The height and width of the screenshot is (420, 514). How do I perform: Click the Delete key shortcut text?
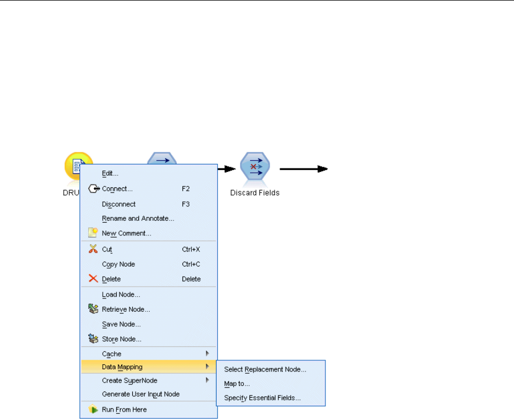(191, 279)
